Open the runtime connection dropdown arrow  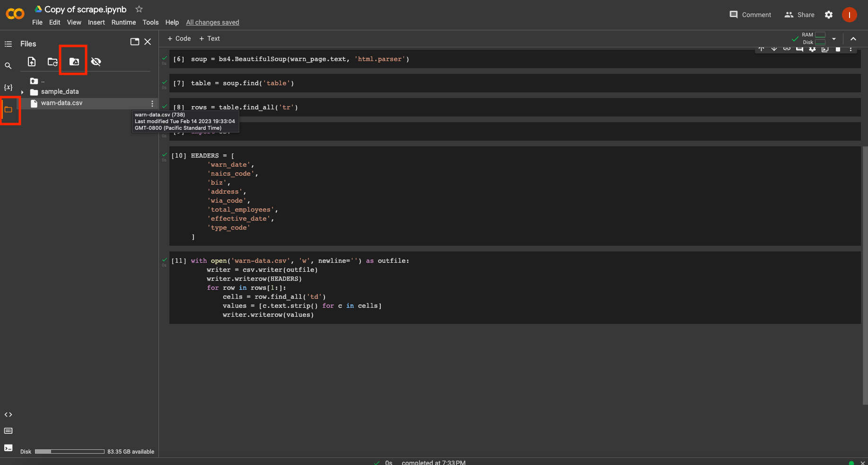[834, 39]
